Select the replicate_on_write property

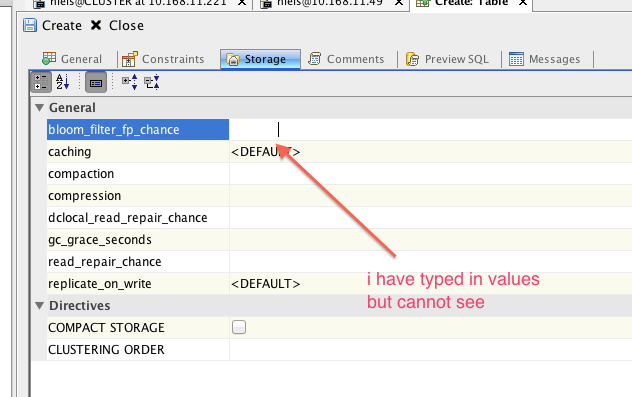138,284
